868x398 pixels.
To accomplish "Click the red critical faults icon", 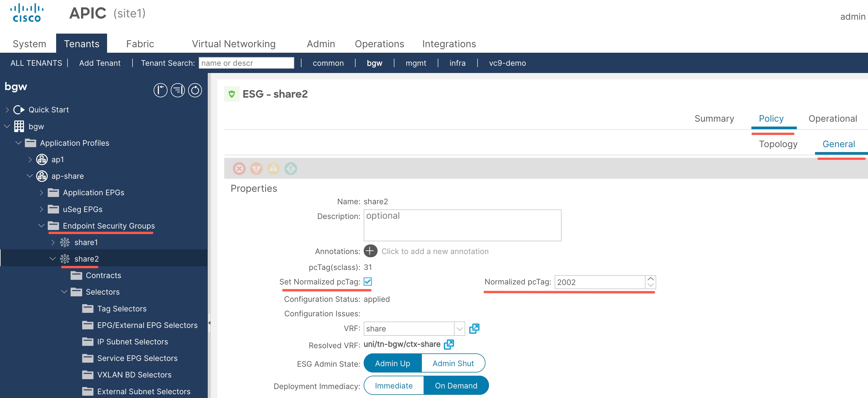I will click(x=239, y=168).
